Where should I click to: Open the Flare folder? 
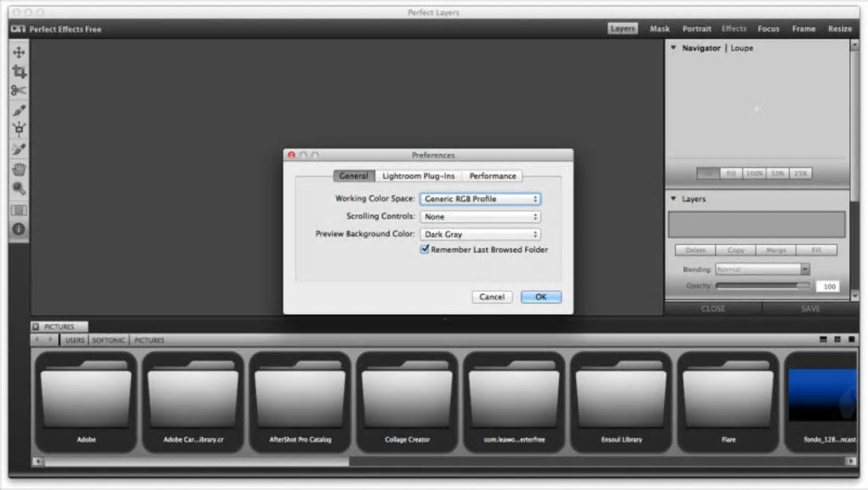728,402
